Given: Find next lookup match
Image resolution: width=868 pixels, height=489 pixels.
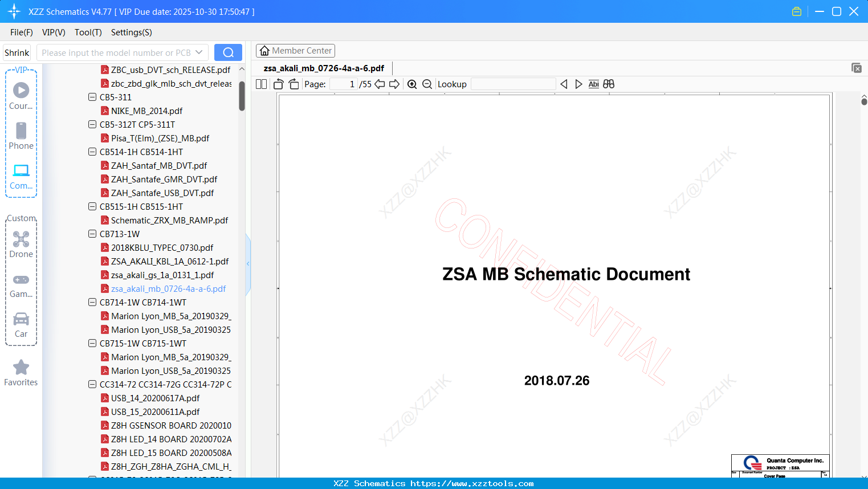Looking at the screenshot, I should click(x=578, y=84).
